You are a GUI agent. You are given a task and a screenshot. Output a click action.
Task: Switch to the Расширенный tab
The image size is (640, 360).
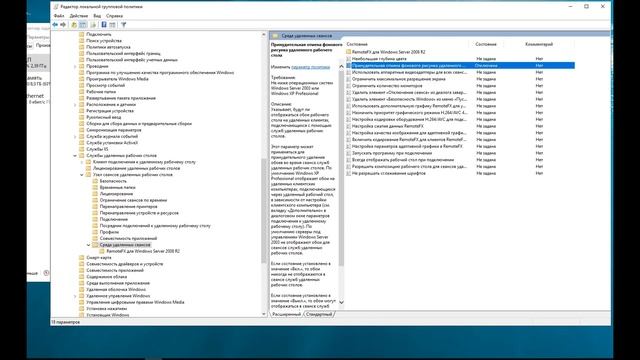(x=286, y=314)
